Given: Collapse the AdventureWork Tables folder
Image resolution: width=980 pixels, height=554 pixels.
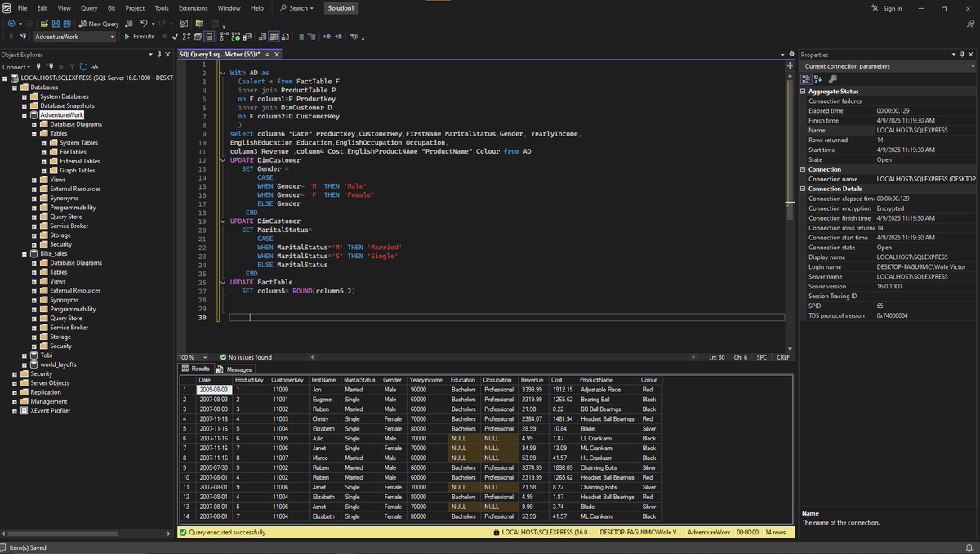Looking at the screenshot, I should (34, 133).
